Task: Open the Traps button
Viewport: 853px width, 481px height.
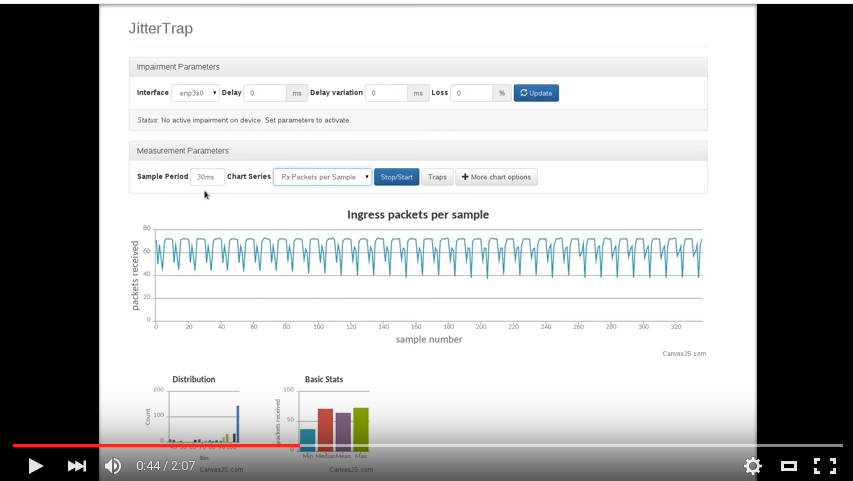Action: coord(437,177)
